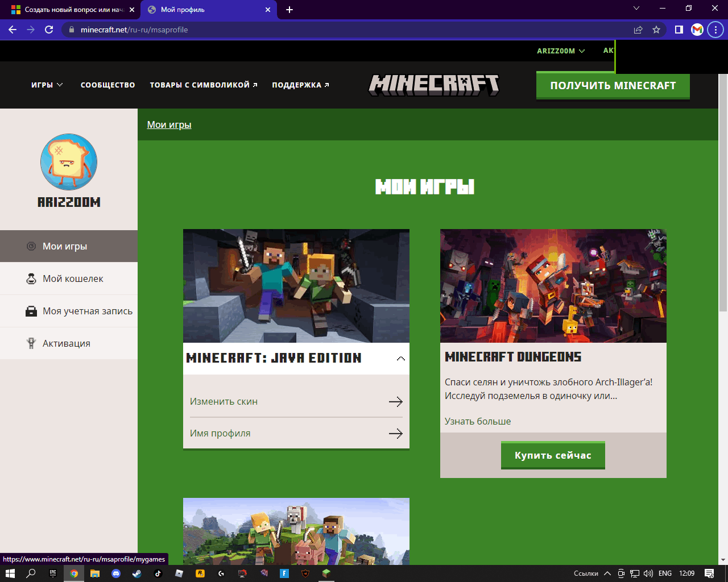The image size is (728, 582).
Task: Click the 'Мои игры' breadcrumb link
Action: tap(169, 124)
